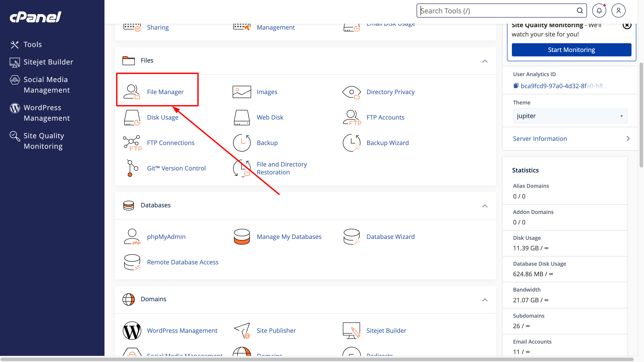
Task: Open Sitejet Builder from the sidebar
Action: pyautogui.click(x=41, y=62)
